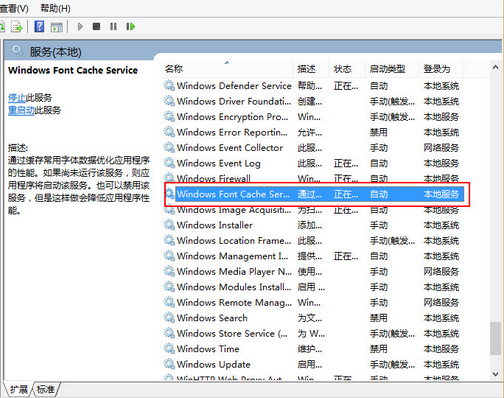Click gear icon of Windows Remote Management

click(169, 302)
